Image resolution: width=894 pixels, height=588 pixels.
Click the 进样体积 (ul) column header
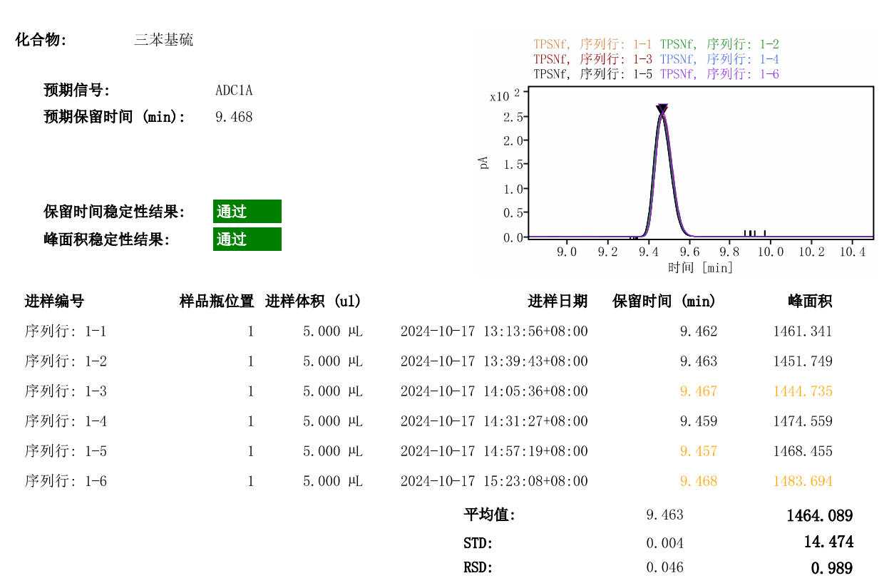313,301
